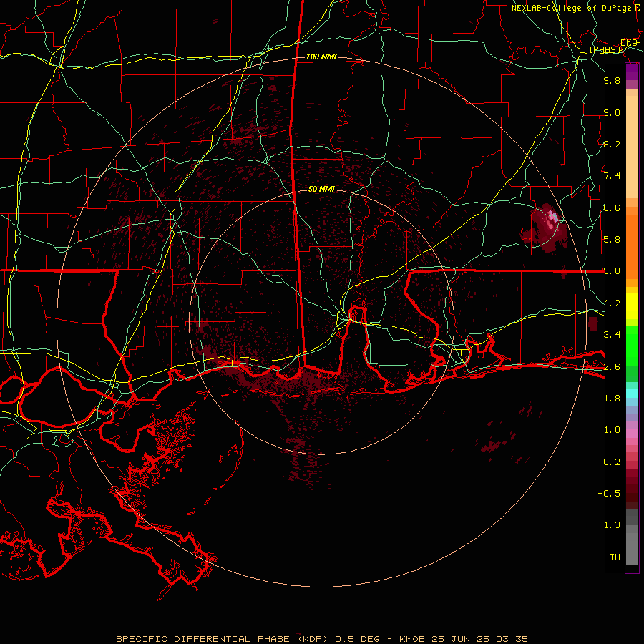
Task: Click the 6.6 scale label
Action: [x=612, y=208]
